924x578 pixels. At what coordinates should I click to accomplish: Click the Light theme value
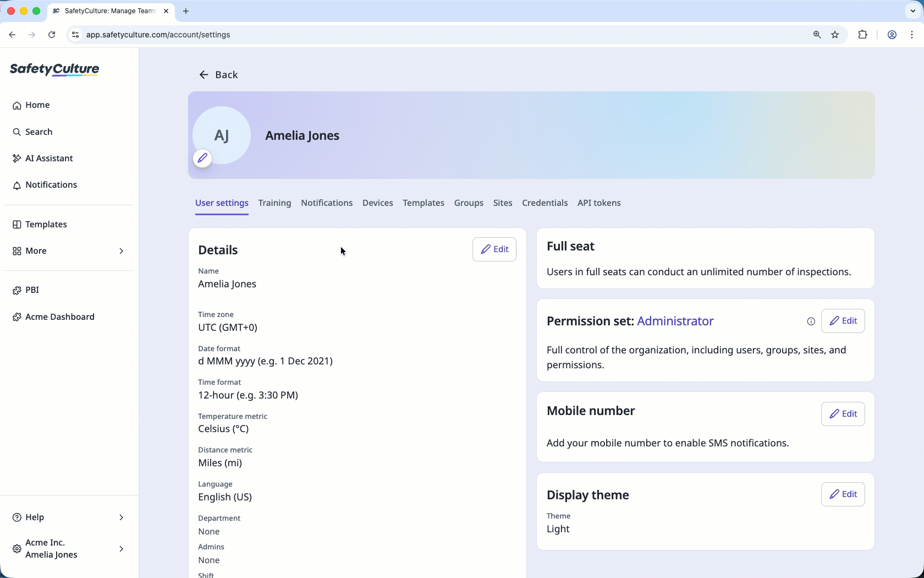[x=558, y=529]
